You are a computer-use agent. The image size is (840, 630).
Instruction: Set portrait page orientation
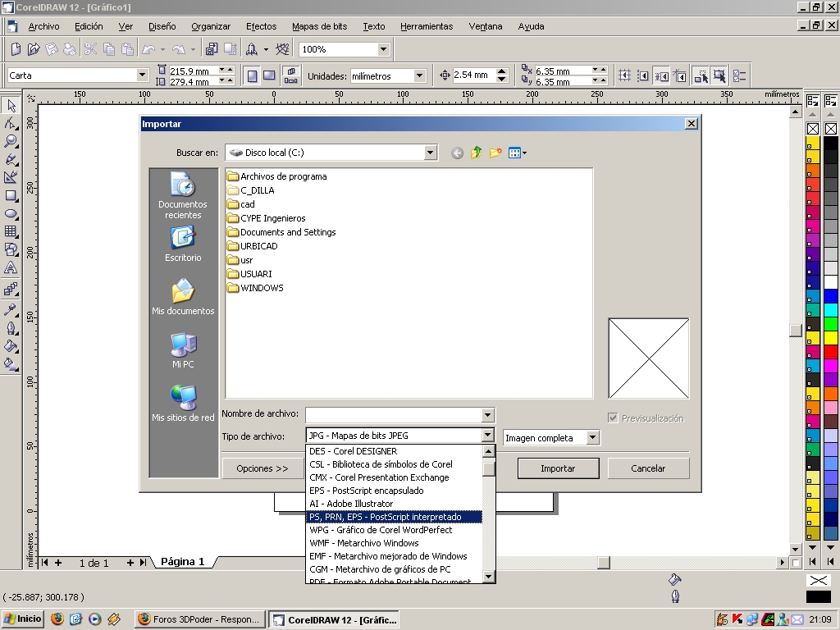[x=253, y=75]
